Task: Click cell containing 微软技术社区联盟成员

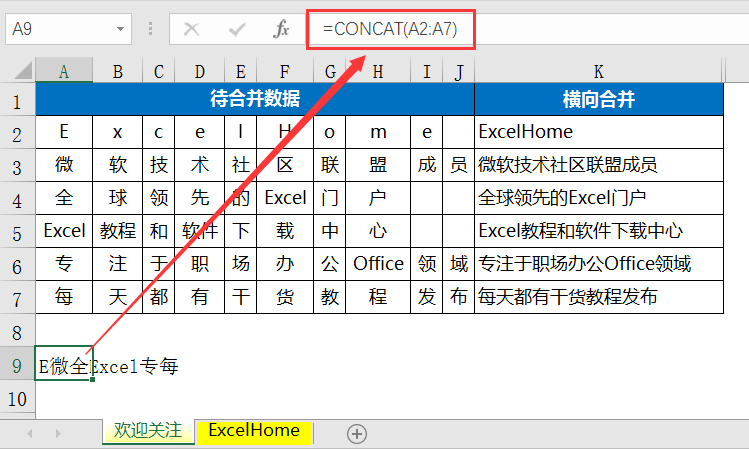Action: click(x=599, y=165)
